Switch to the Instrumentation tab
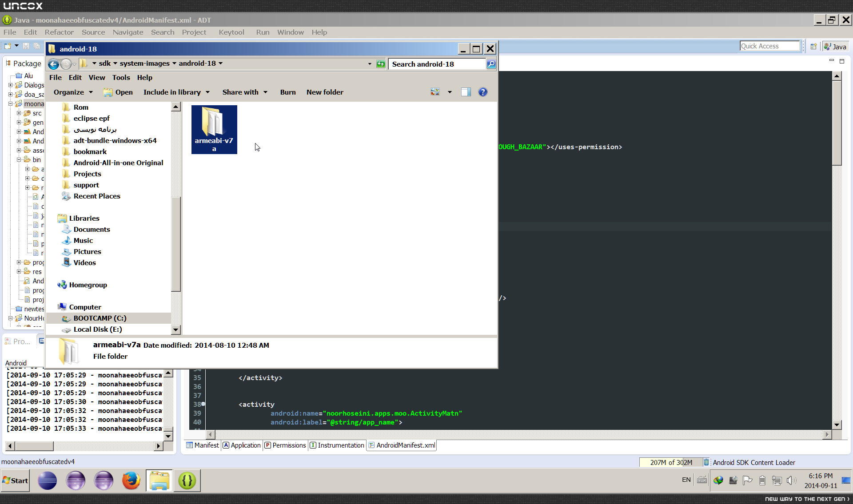The height and width of the screenshot is (504, 853). coord(337,445)
